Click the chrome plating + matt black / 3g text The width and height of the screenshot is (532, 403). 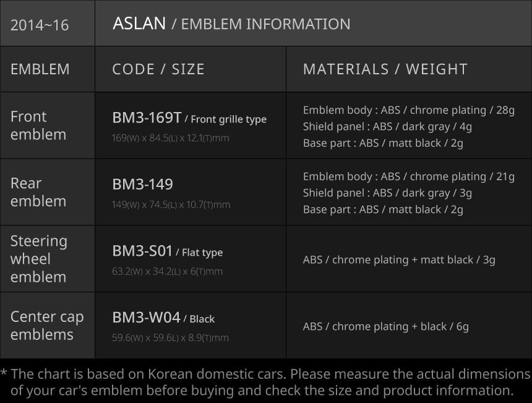399,259
